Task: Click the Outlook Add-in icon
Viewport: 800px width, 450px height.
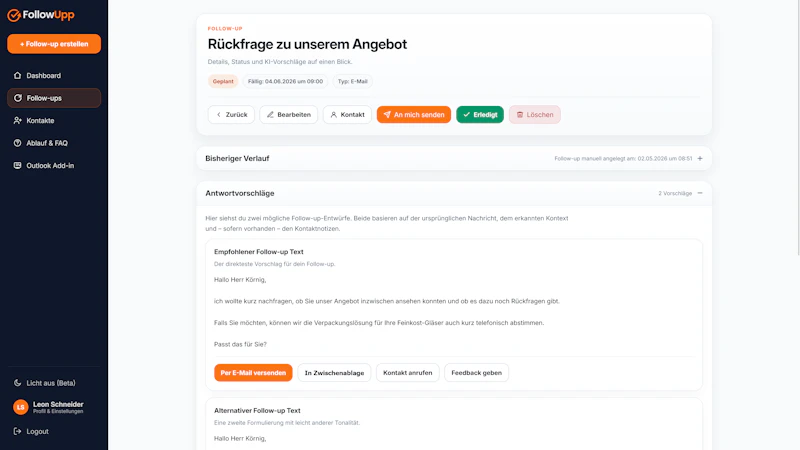Action: coord(17,165)
